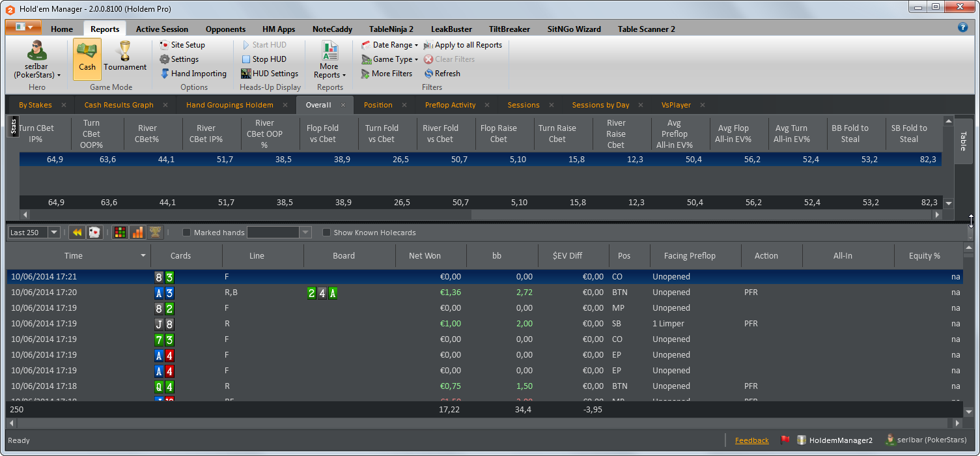The width and height of the screenshot is (980, 456).
Task: Enable Show Known Holecards checkbox
Action: (327, 233)
